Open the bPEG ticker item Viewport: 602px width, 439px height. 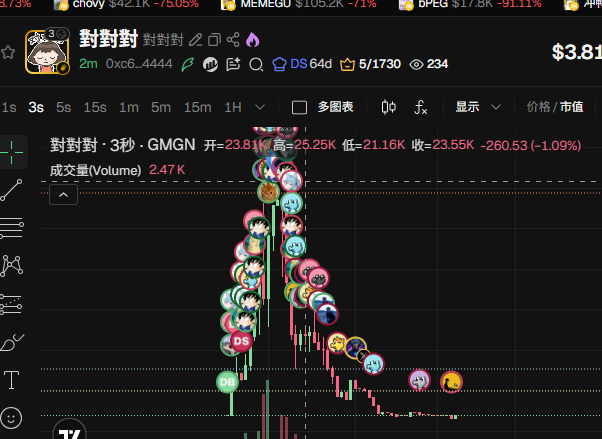coord(470,4)
